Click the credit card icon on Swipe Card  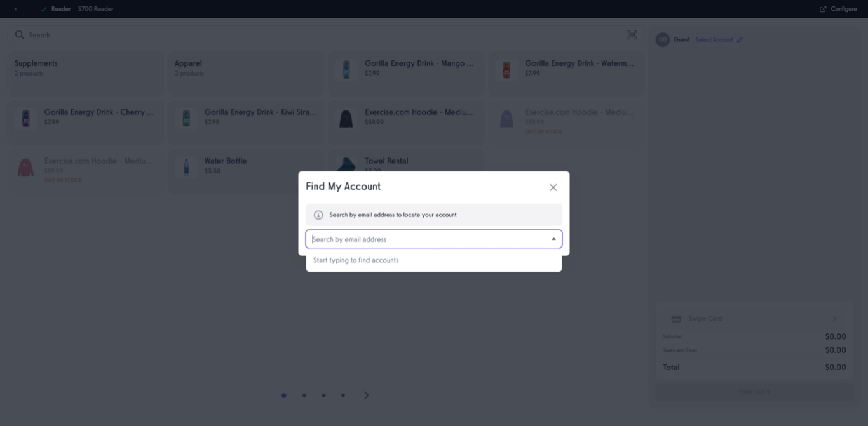(675, 319)
